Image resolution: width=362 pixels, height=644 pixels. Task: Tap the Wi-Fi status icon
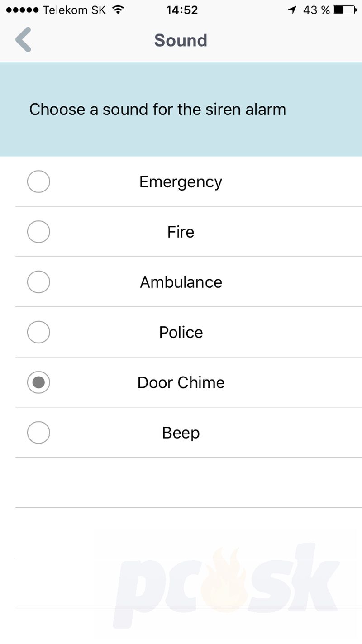tap(118, 10)
